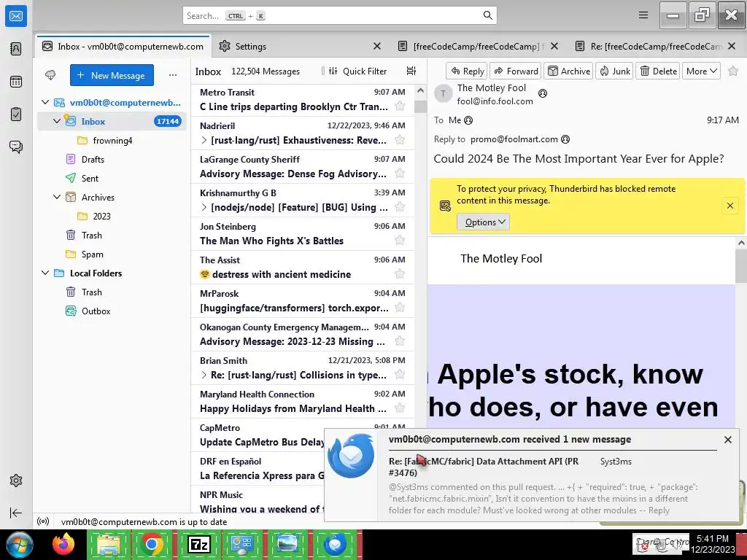Click the Get Messages cloud icon
This screenshot has width=747, height=560.
click(x=50, y=75)
